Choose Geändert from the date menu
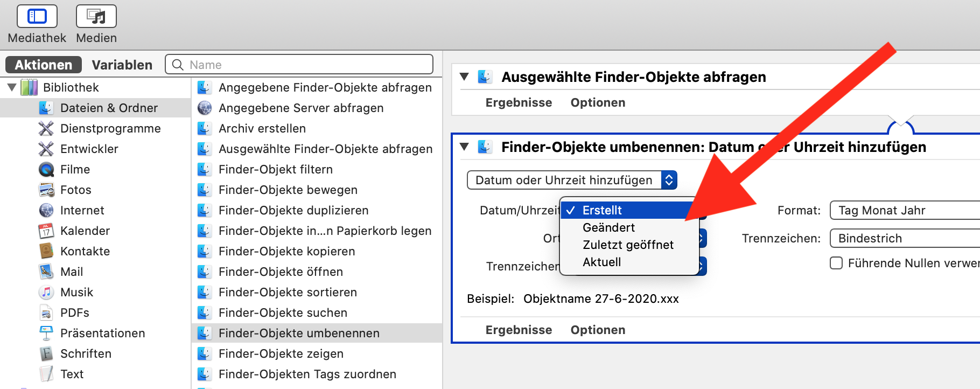Screen dimensions: 980x389 (608, 228)
